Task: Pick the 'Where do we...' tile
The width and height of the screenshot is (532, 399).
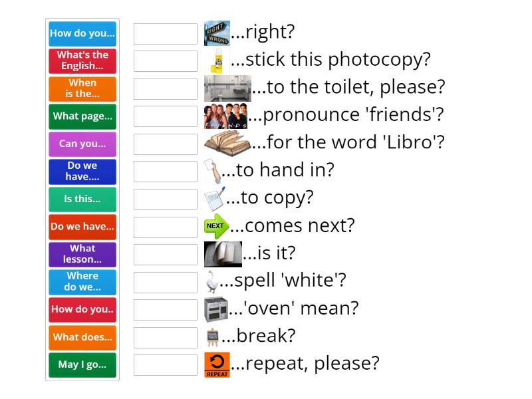Action: point(82,281)
